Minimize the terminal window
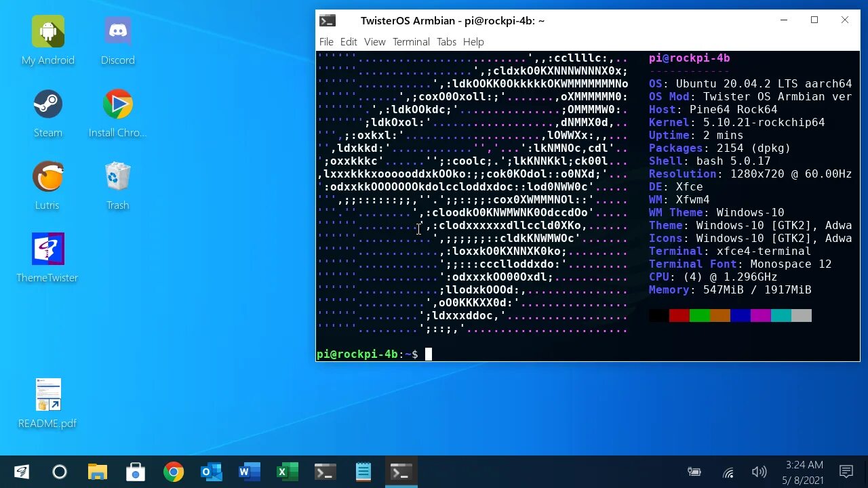868x488 pixels. [x=784, y=20]
